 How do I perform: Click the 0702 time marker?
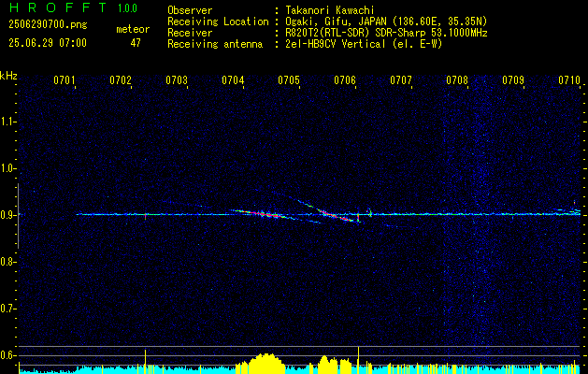pyautogui.click(x=121, y=80)
